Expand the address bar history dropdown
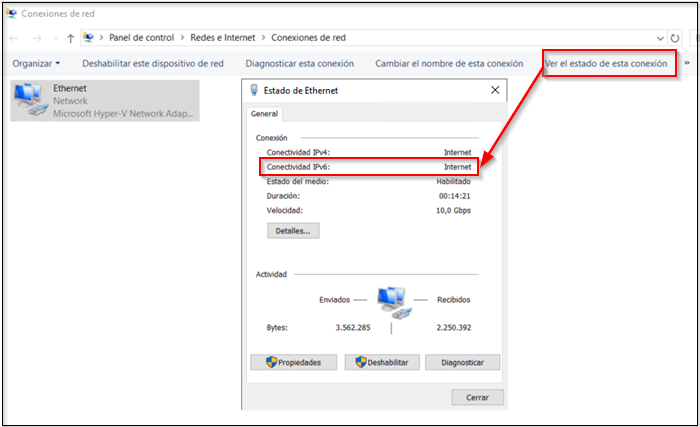Screen dimensions: 700x427 tap(661, 37)
